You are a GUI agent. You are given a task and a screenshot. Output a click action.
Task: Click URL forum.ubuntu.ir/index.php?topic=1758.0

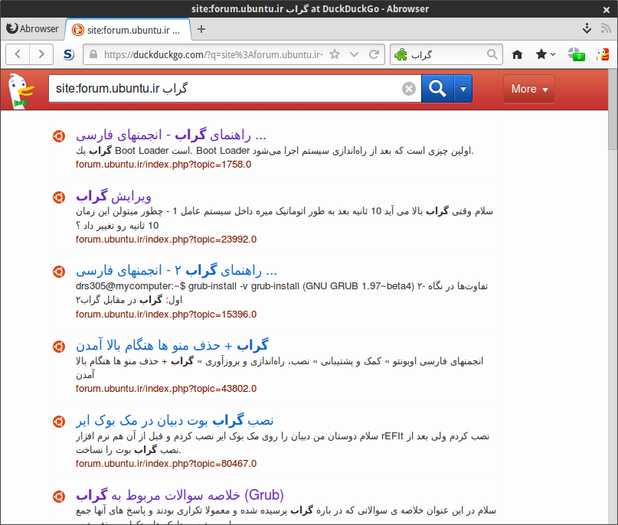point(164,164)
